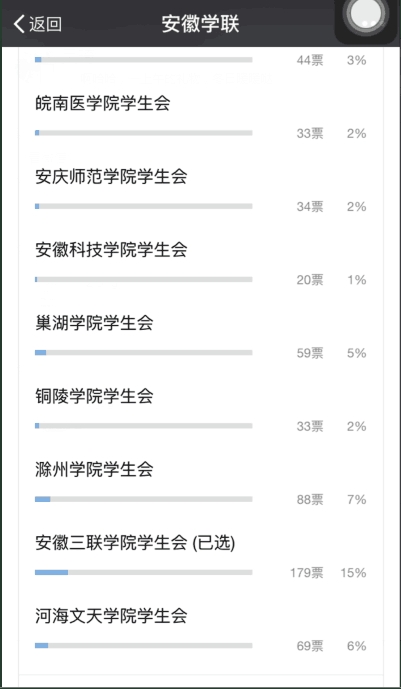Viewport: 401px width, 689px height.
Task: Tap the 安徽学联 page title
Action: [x=200, y=24]
